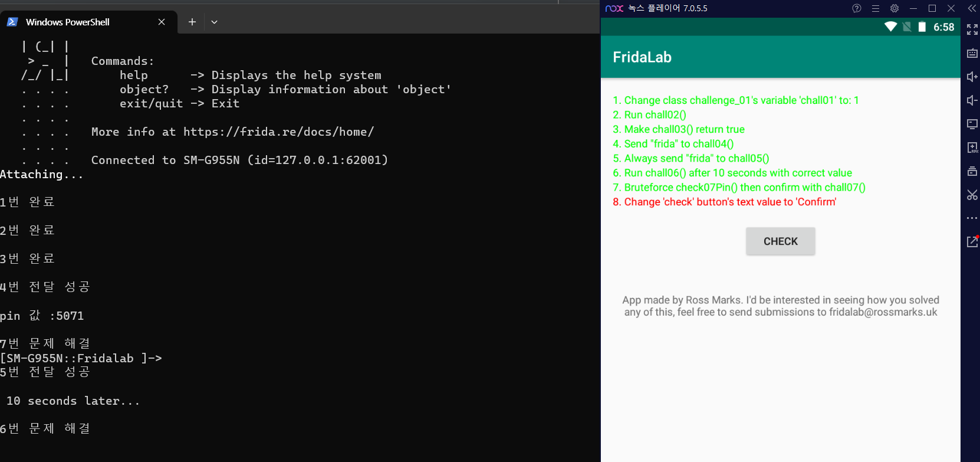Select challenge 7 'Bruteforce check07Pin()' text

739,187
